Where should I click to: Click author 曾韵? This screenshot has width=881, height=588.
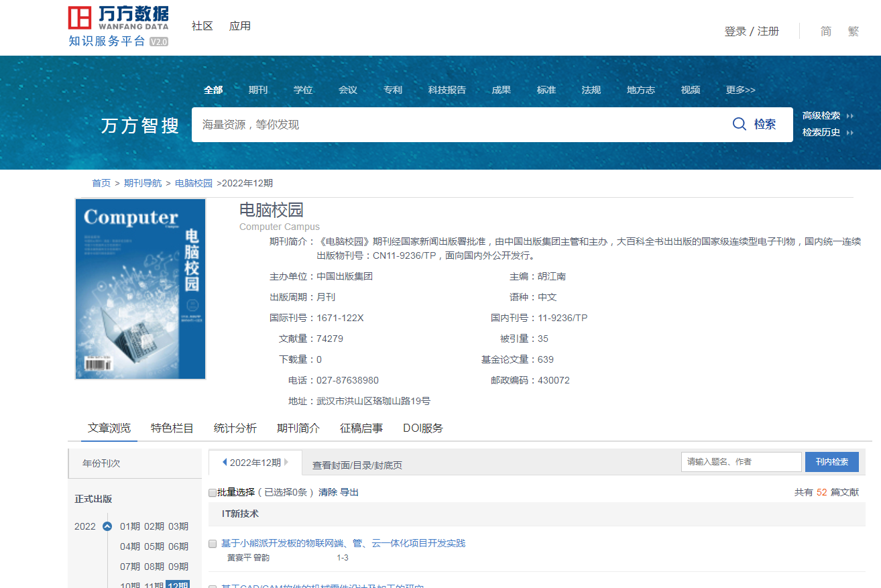(261, 558)
